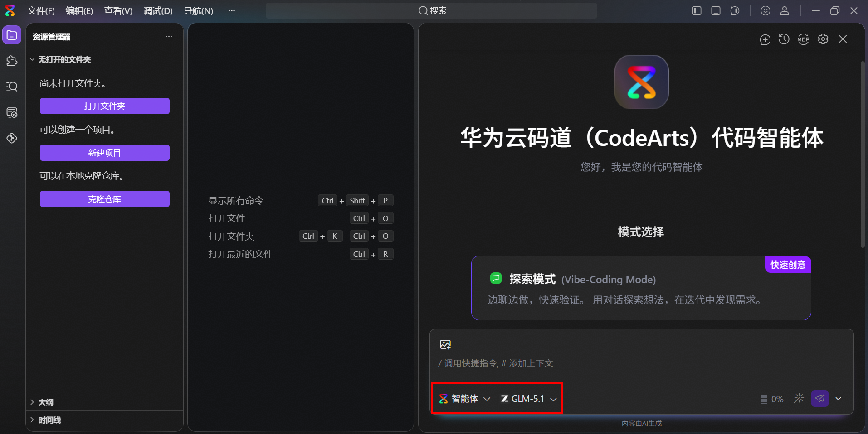Viewport: 868px width, 434px height.
Task: Open the Explorer view in activity bar
Action: (12, 35)
